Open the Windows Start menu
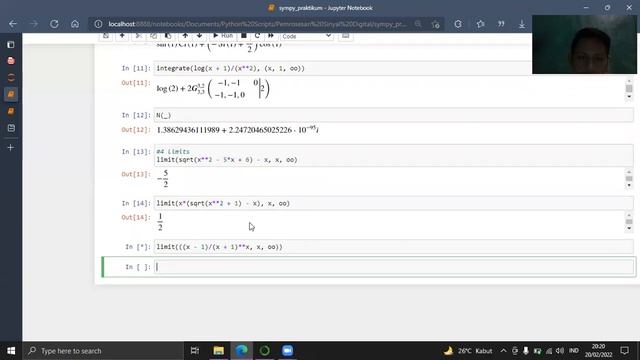This screenshot has height=360, width=640. (11, 351)
